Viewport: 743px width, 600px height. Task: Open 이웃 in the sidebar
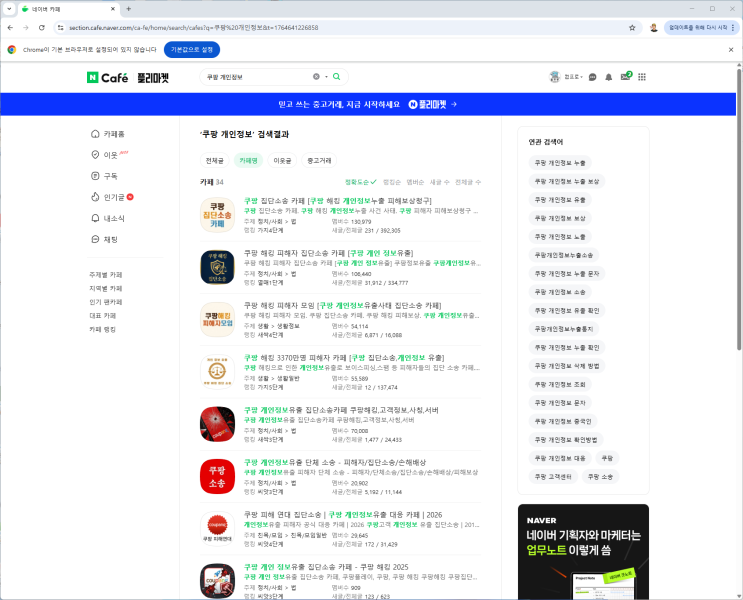coord(109,155)
